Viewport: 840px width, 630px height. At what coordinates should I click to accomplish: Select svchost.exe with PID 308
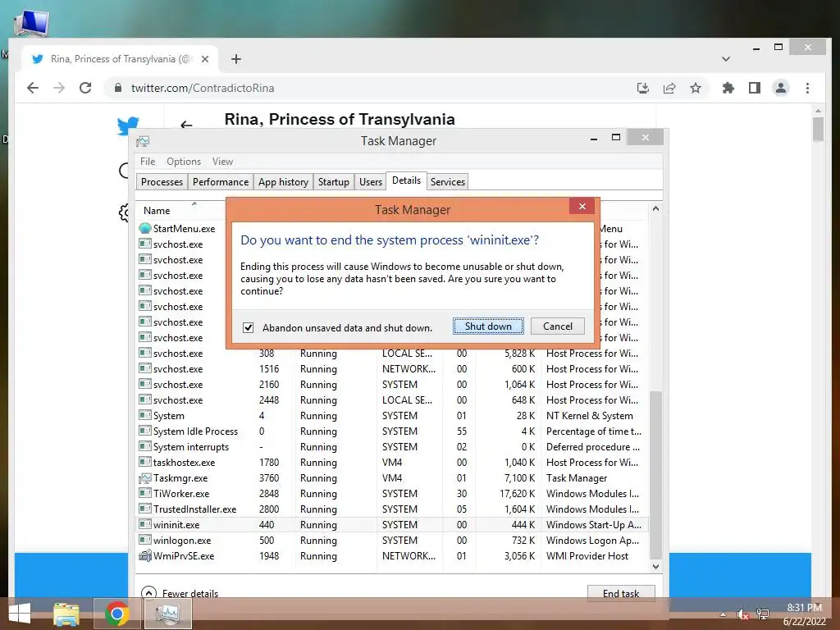(x=392, y=353)
